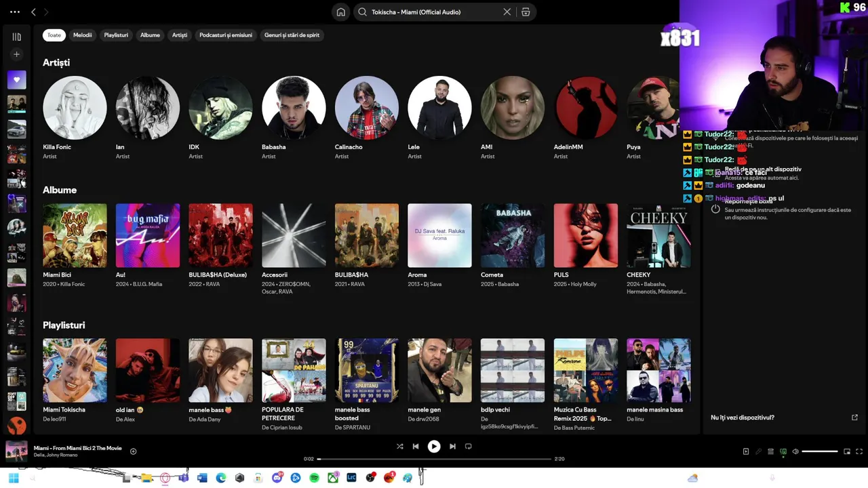Open the Home screen
The height and width of the screenshot is (488, 868).
coord(341,12)
